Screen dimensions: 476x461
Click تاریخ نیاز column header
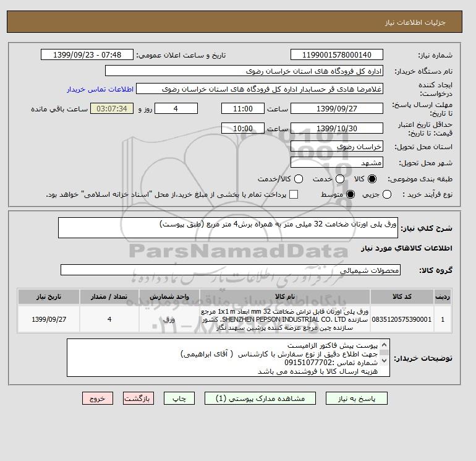coord(49,296)
